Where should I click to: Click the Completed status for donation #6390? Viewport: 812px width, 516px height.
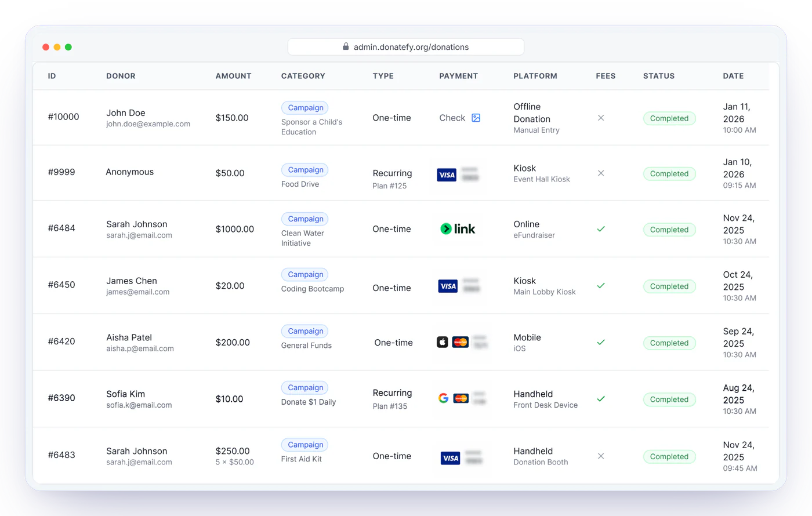(669, 399)
